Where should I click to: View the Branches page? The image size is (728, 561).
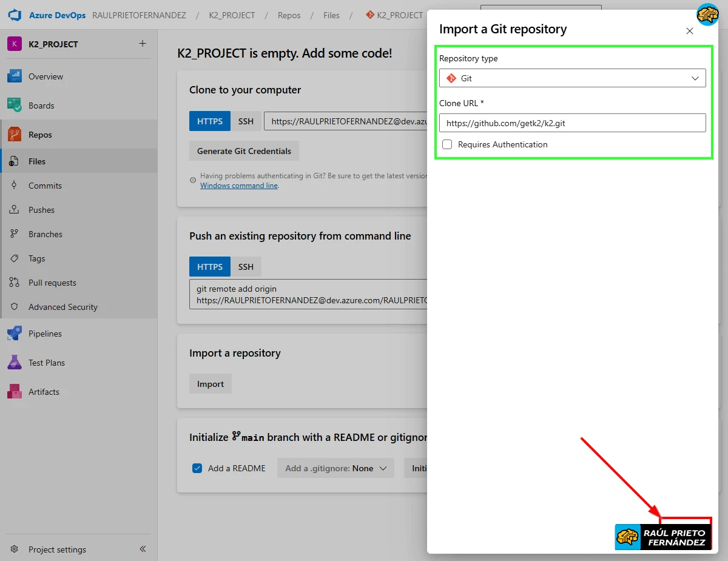tap(13, 234)
